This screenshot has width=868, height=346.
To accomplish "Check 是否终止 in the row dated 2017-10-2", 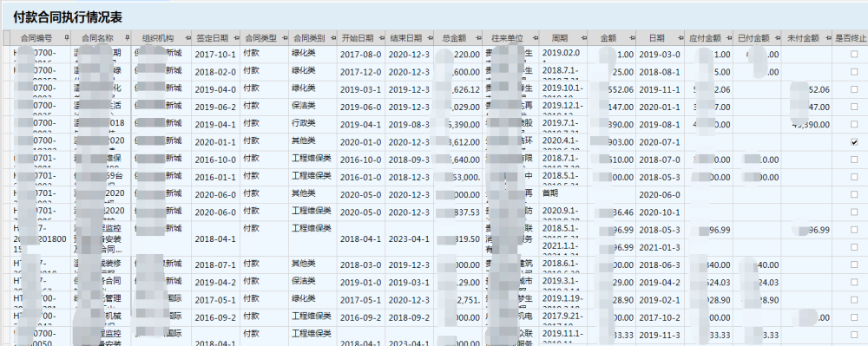I will click(855, 317).
